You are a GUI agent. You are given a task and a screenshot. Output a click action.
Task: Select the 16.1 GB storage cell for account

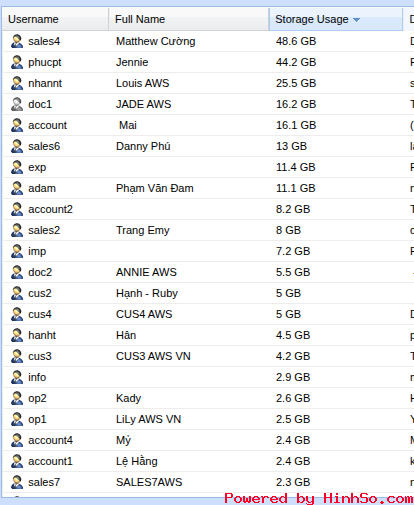pos(296,125)
